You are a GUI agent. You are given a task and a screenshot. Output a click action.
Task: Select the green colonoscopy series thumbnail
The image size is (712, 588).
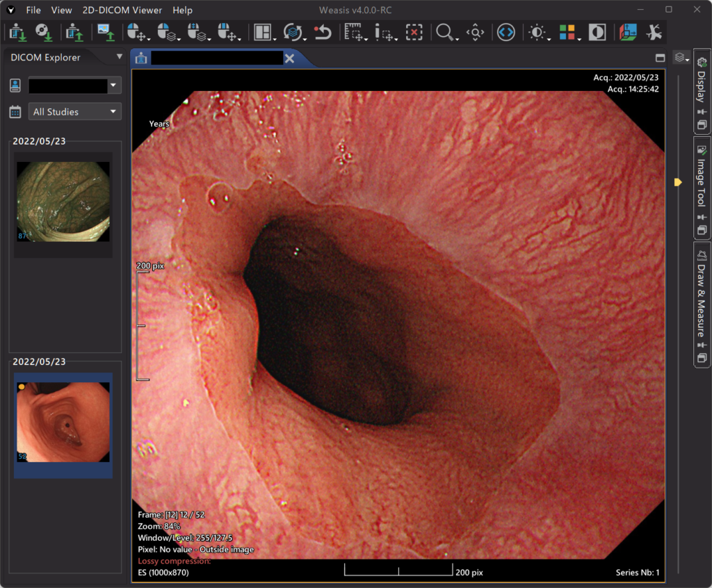[63, 202]
